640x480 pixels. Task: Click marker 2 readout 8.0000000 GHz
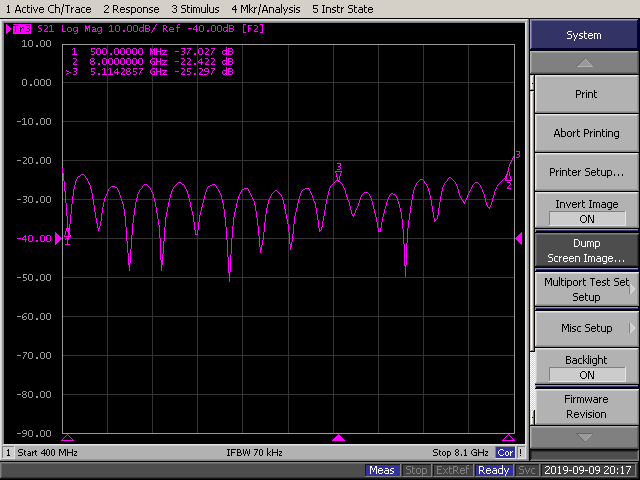tap(152, 62)
